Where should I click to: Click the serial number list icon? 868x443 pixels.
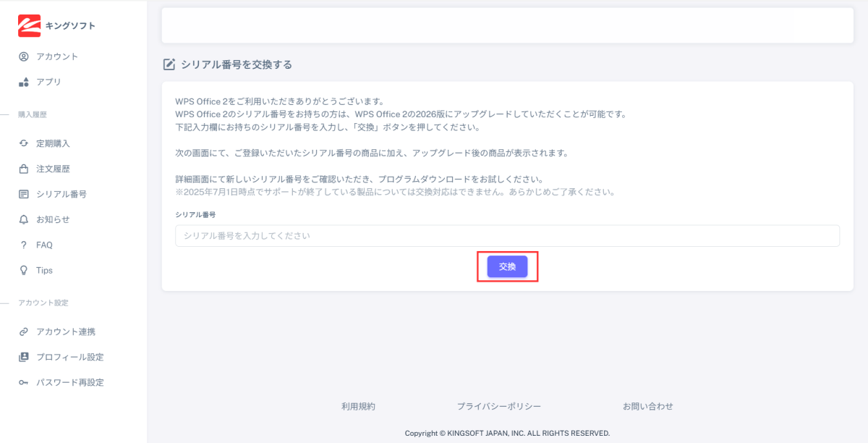24,194
